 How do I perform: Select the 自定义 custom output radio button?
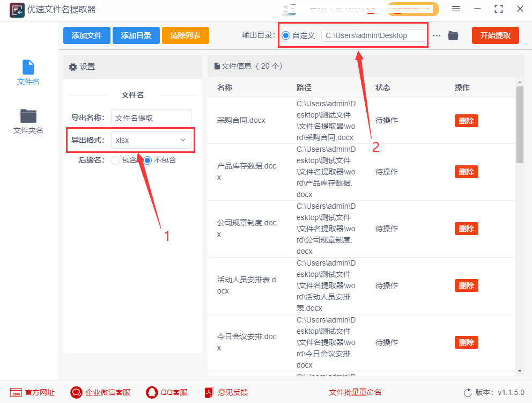click(286, 35)
